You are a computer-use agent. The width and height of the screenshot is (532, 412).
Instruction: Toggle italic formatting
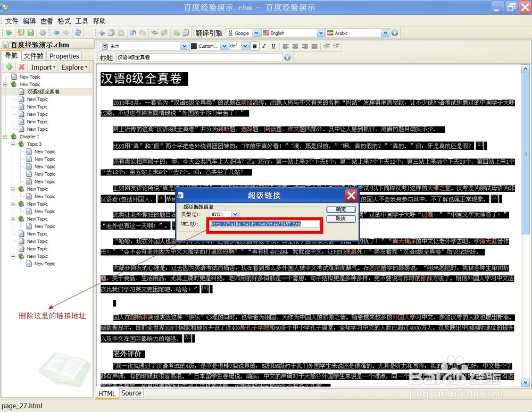(x=264, y=46)
